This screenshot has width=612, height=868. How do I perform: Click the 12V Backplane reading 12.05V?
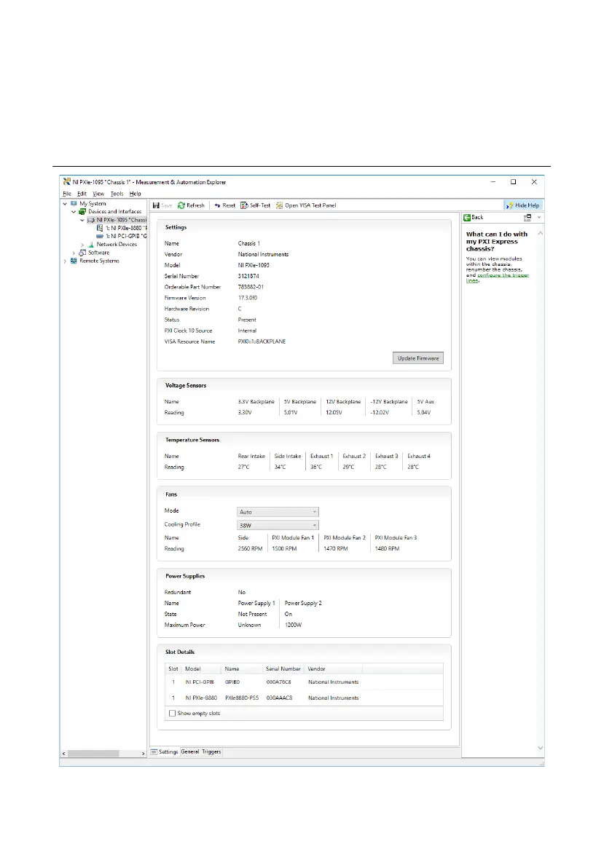coord(334,412)
